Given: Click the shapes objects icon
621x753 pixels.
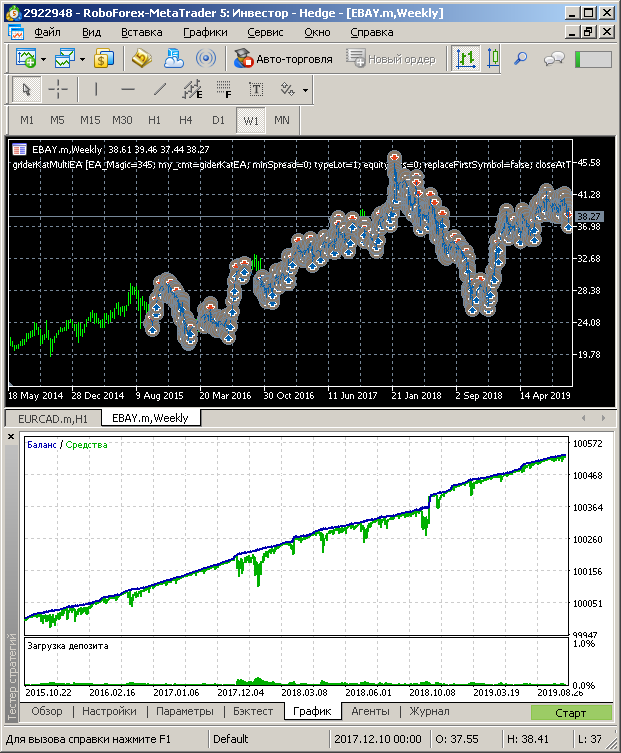Looking at the screenshot, I should click(287, 89).
